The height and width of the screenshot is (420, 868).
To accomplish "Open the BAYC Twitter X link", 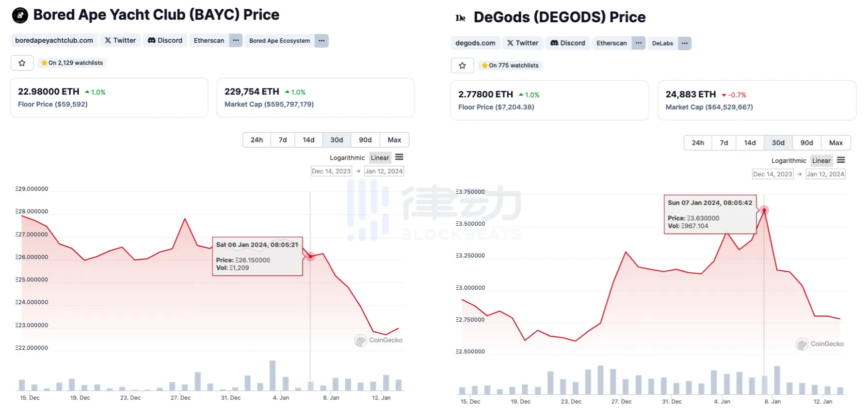I will point(120,40).
